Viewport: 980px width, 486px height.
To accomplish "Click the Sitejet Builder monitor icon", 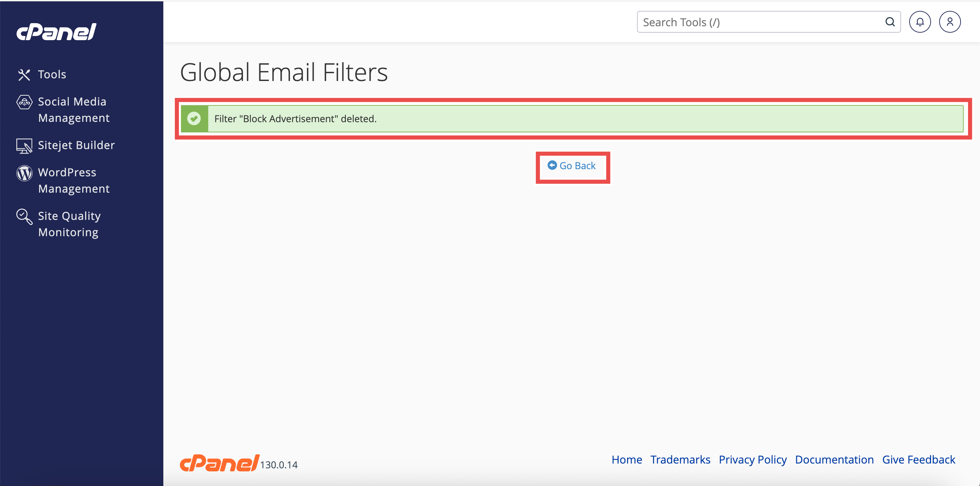I will [x=24, y=146].
